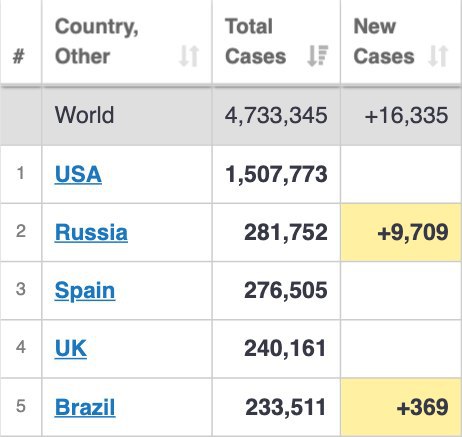Image resolution: width=462 pixels, height=437 pixels.
Task: Click the # column header
Action: coord(18,56)
